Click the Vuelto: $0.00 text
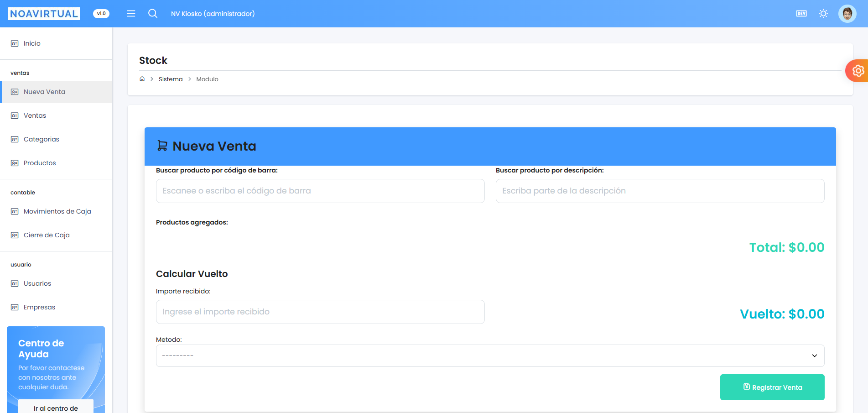This screenshot has height=413, width=868. coord(782,314)
